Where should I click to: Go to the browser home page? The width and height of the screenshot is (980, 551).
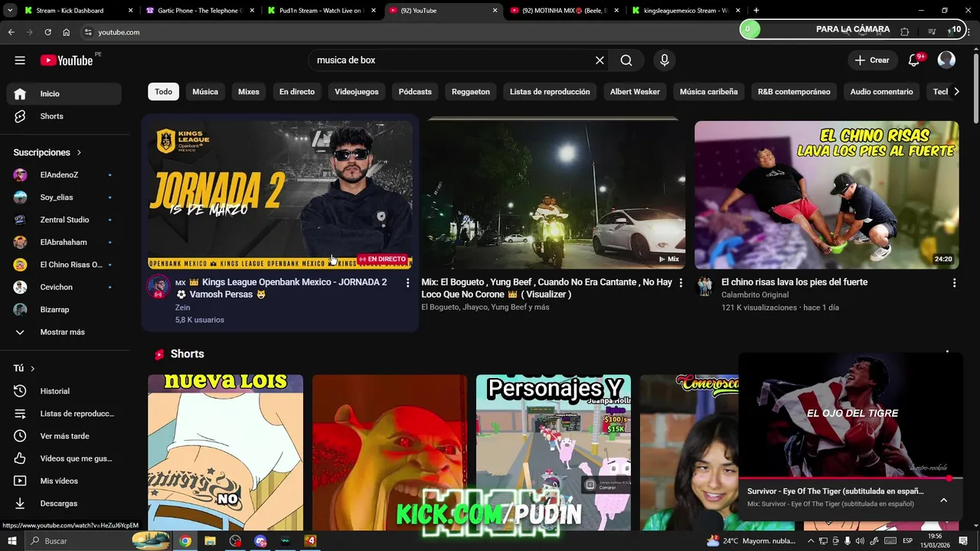point(66,32)
